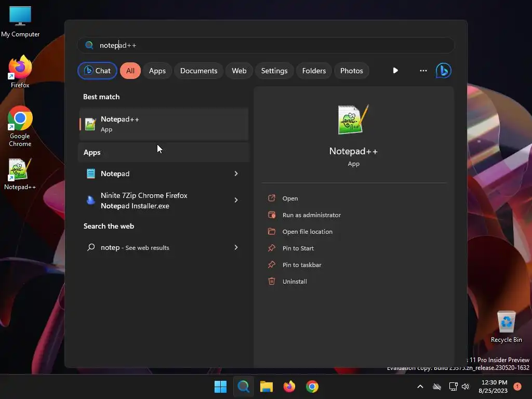This screenshot has height=399, width=532.
Task: Select the Notepad++ best match result
Action: [x=164, y=124]
